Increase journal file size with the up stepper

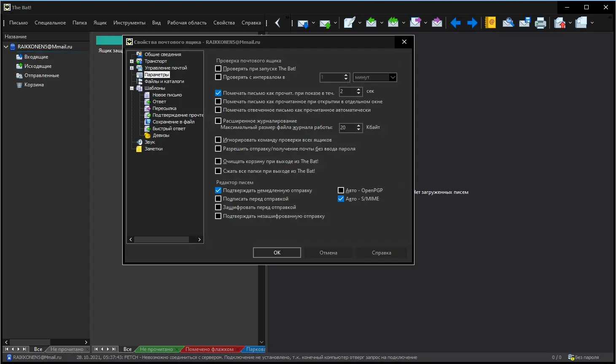[x=359, y=126]
